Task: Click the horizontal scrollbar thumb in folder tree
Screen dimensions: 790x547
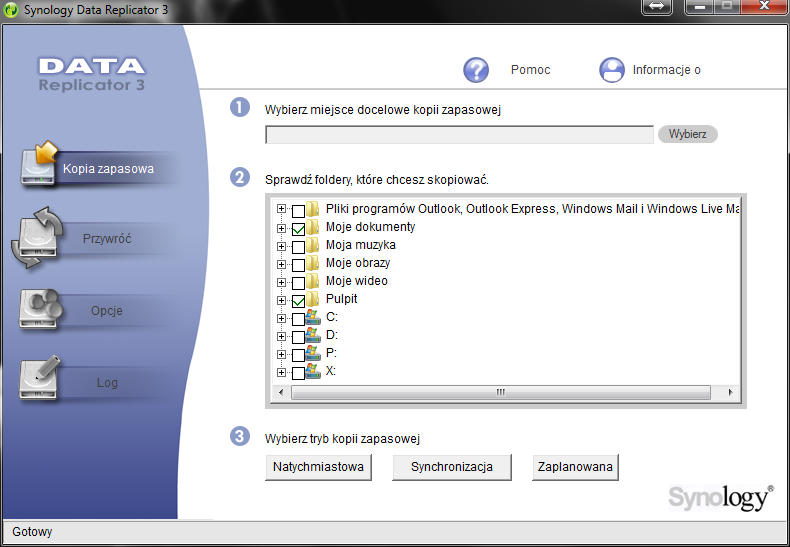Action: tap(501, 392)
